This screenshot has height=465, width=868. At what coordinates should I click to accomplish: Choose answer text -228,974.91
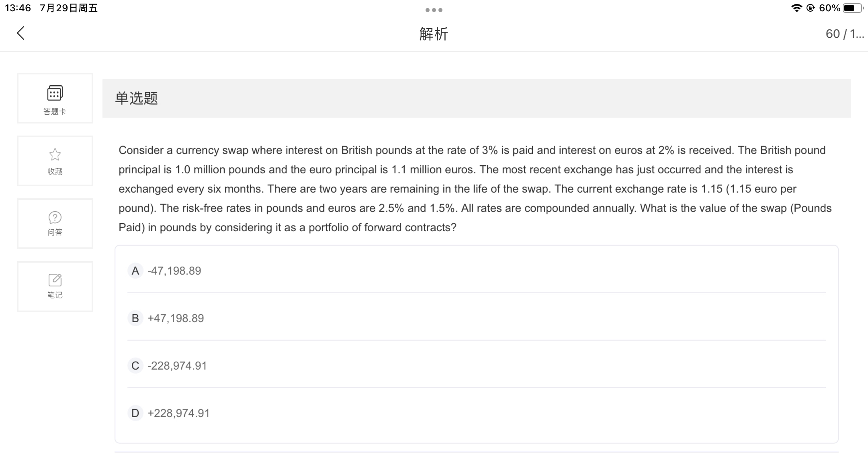point(177,366)
